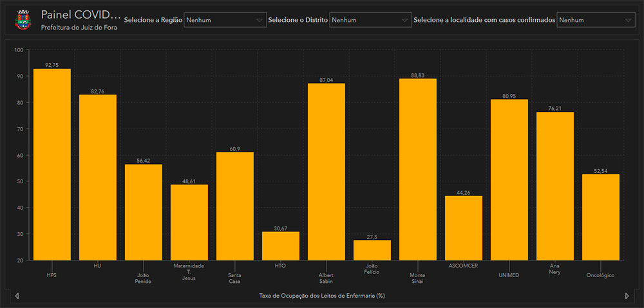Select the Albert Sabin bar
The width and height of the screenshot is (644, 308).
(x=327, y=172)
